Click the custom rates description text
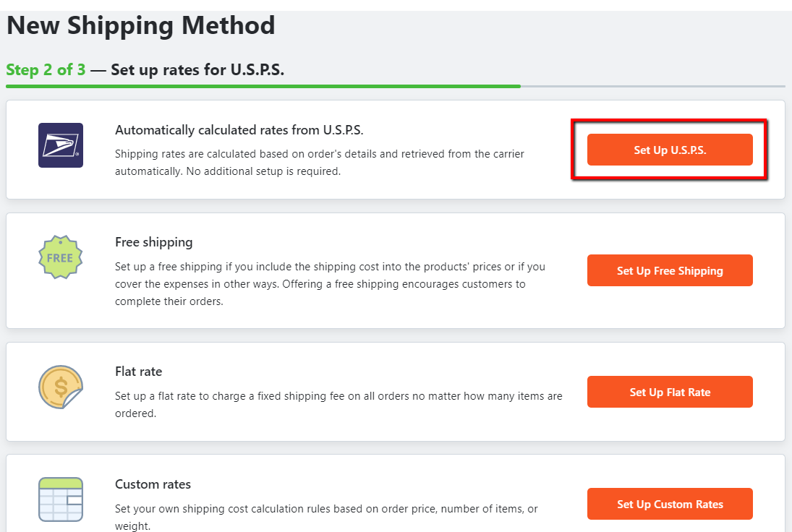 [325, 517]
